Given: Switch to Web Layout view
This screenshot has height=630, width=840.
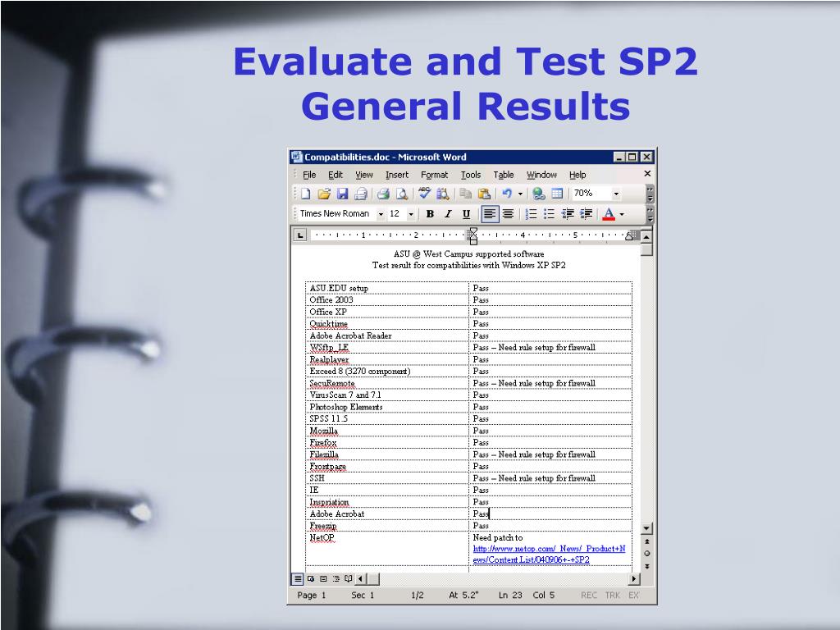Looking at the screenshot, I should click(x=311, y=578).
